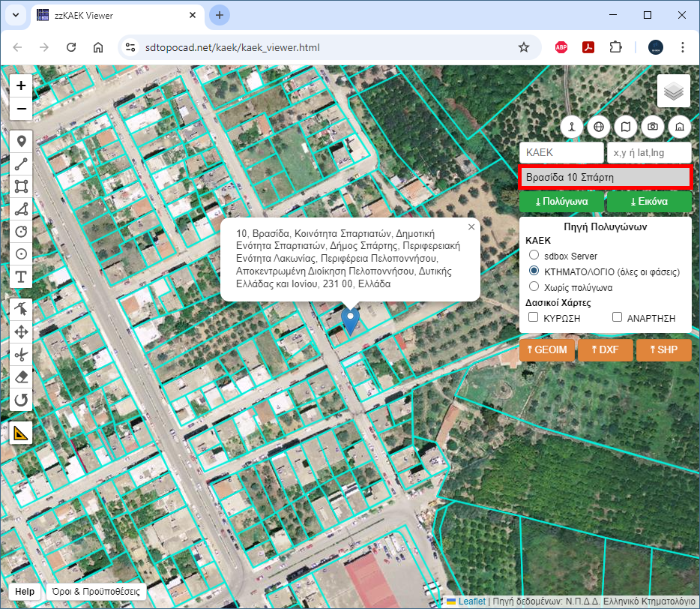This screenshot has height=609, width=700.
Task: Select the draw marker tool
Action: pyautogui.click(x=21, y=141)
